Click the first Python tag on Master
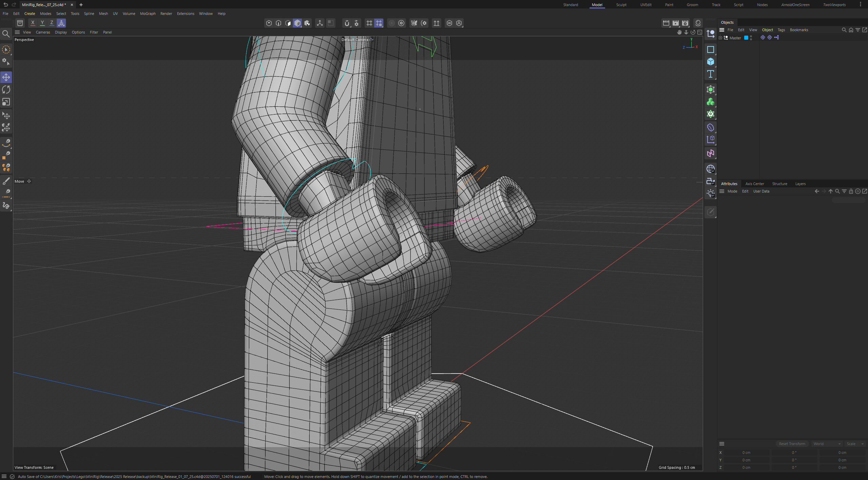Screen dimensions: 868x480 coord(763,38)
